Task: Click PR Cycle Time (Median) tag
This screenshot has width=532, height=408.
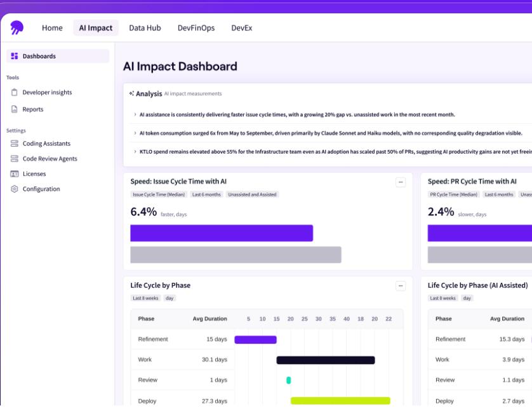Action: tap(454, 194)
